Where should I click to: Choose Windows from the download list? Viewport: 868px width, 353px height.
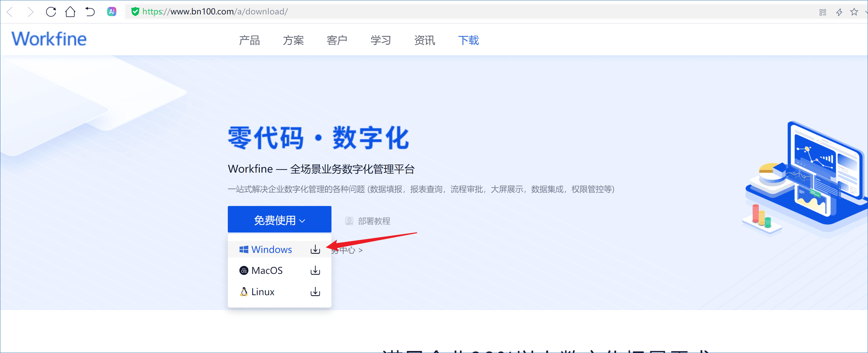point(279,249)
